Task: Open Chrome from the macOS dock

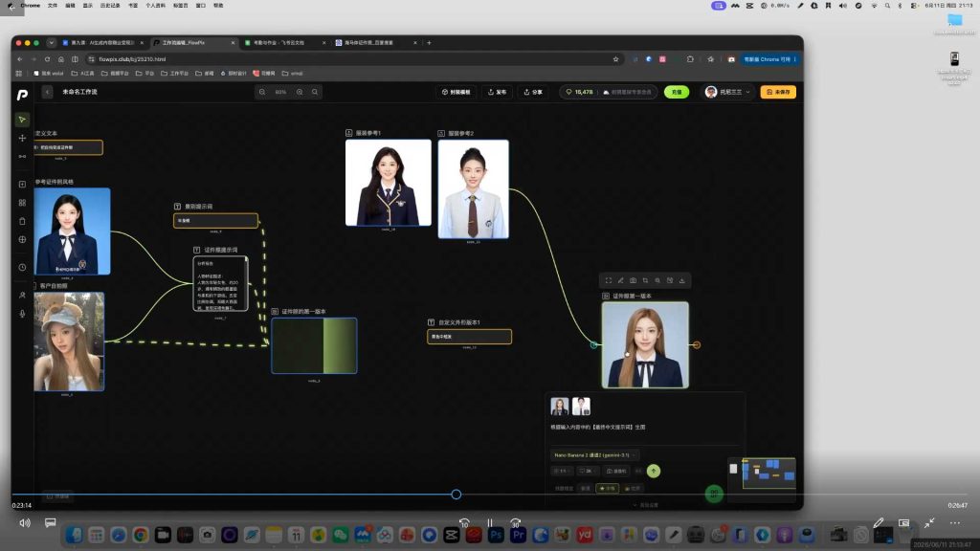Action: pyautogui.click(x=141, y=535)
